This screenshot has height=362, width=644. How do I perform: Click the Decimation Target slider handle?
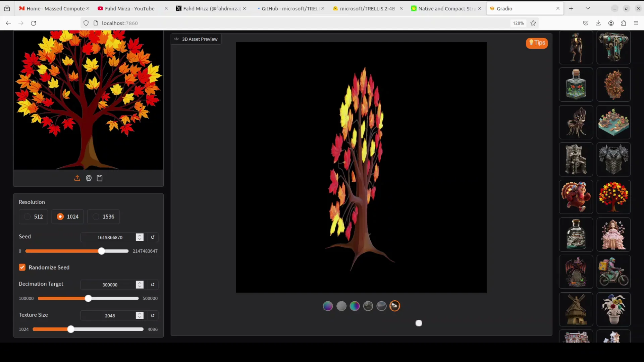(x=88, y=298)
